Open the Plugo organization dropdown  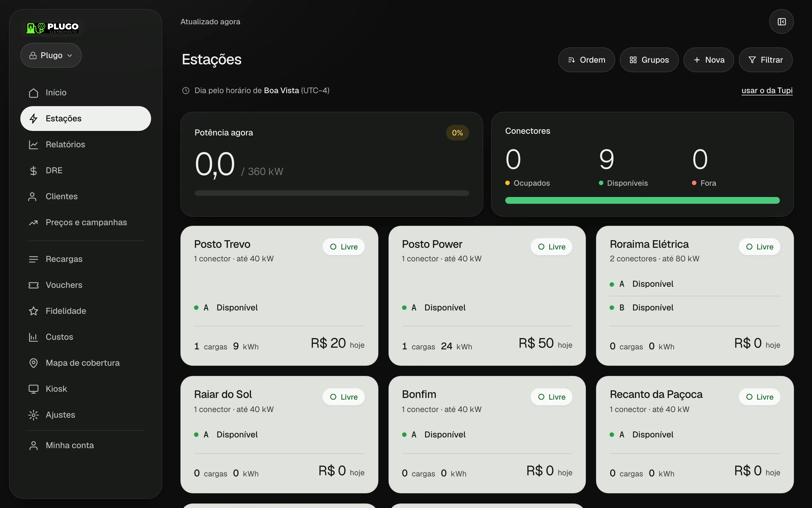pos(51,55)
